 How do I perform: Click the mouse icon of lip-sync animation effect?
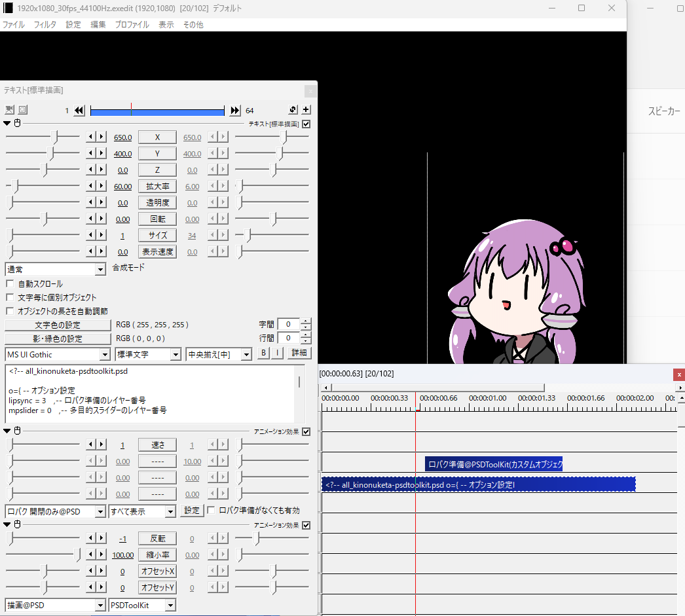[18, 431]
